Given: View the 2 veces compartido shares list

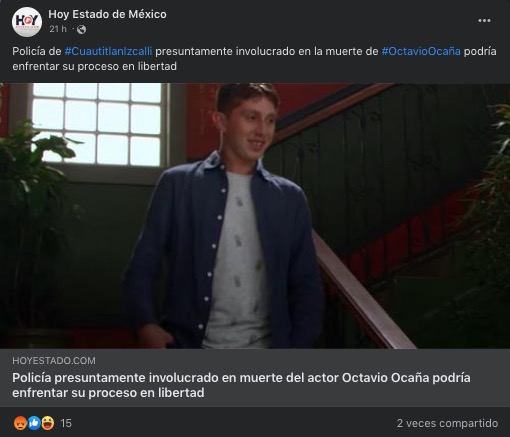Looking at the screenshot, I should [447, 423].
